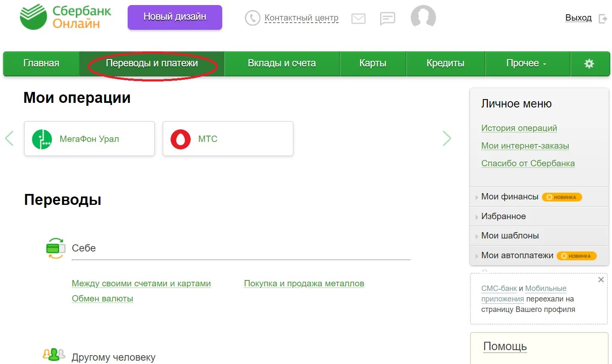612x364 pixels.
Task: Click the Новинка badge next to Мои автоплатежи
Action: [576, 256]
